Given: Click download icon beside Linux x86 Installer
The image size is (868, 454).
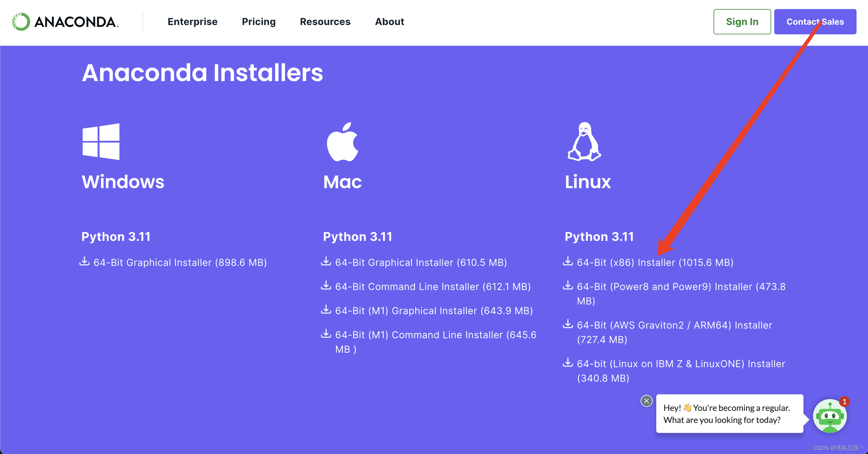Looking at the screenshot, I should click(568, 261).
